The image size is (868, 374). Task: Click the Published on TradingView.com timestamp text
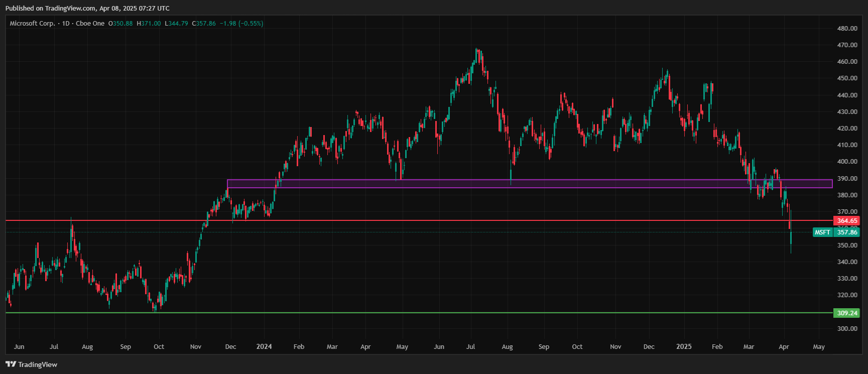coord(87,9)
